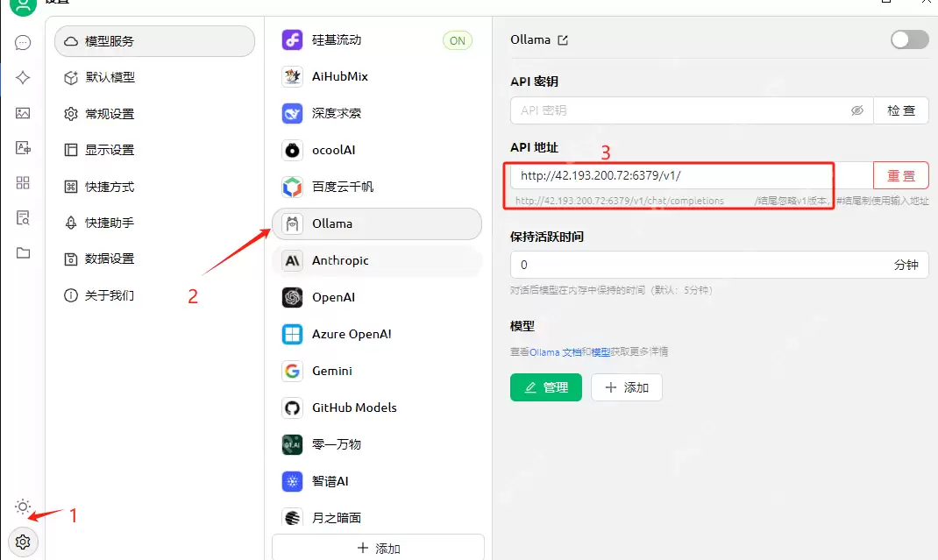Click the green 管理 button to manage models
This screenshot has width=938, height=560.
pos(545,386)
